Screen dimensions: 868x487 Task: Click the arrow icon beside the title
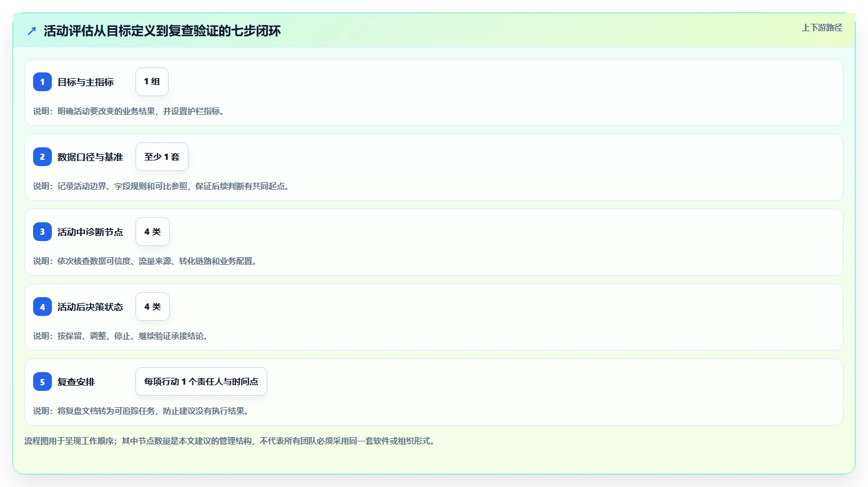32,31
